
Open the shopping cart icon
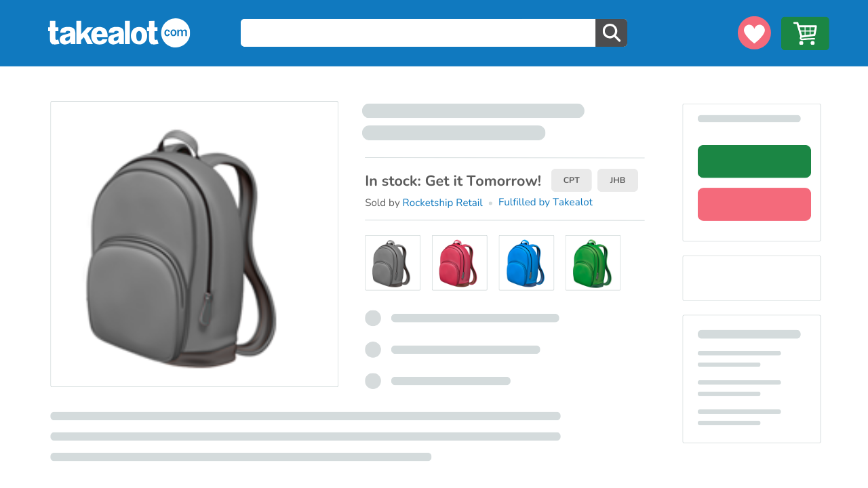pos(805,33)
